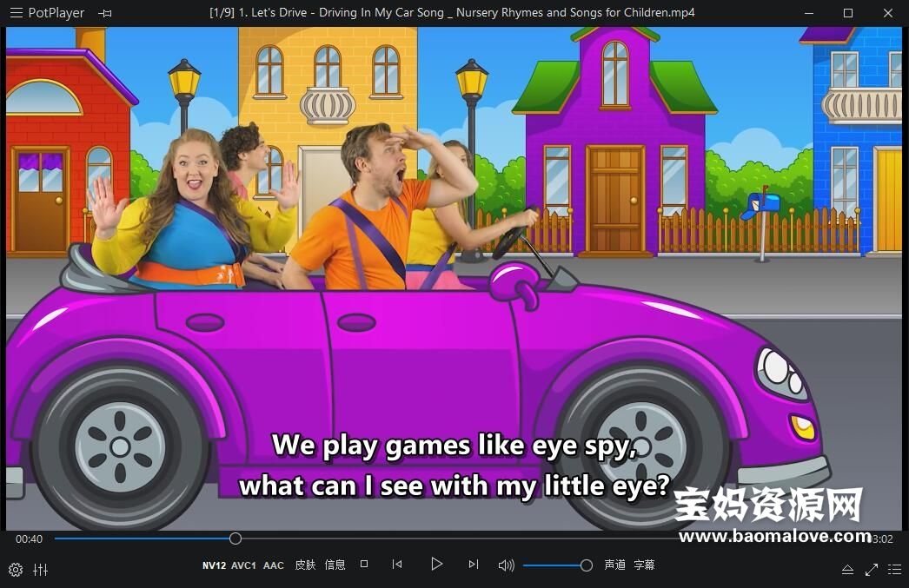
Task: Click the seek bar position handle
Action: pyautogui.click(x=235, y=538)
